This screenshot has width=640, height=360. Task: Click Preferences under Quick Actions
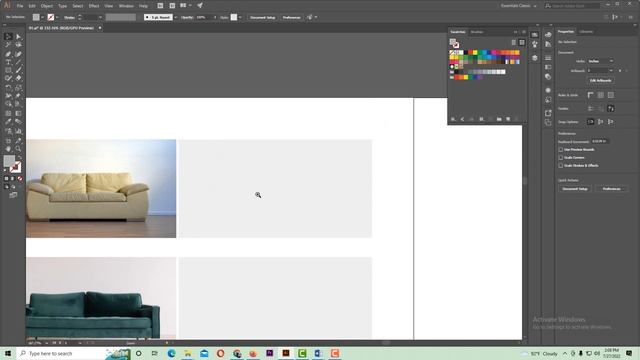(611, 189)
